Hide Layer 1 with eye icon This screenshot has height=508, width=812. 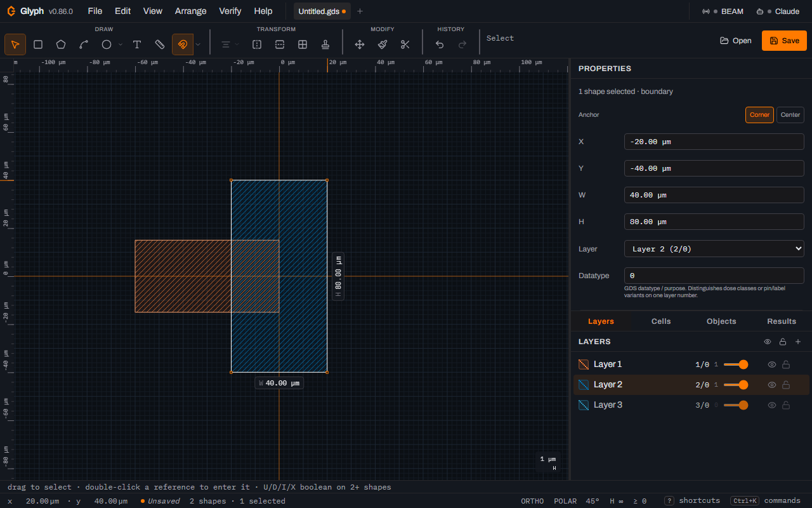pyautogui.click(x=772, y=364)
